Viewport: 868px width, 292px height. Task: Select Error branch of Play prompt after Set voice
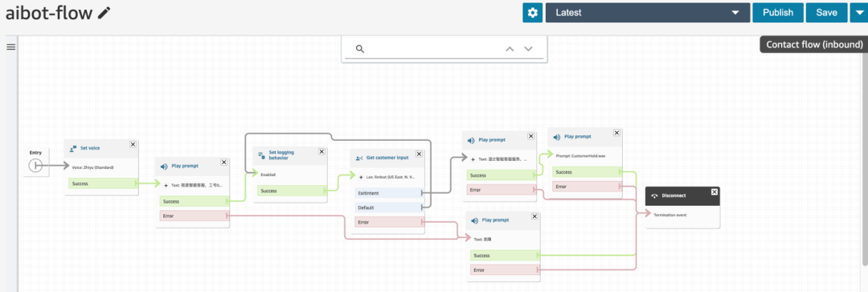point(194,216)
